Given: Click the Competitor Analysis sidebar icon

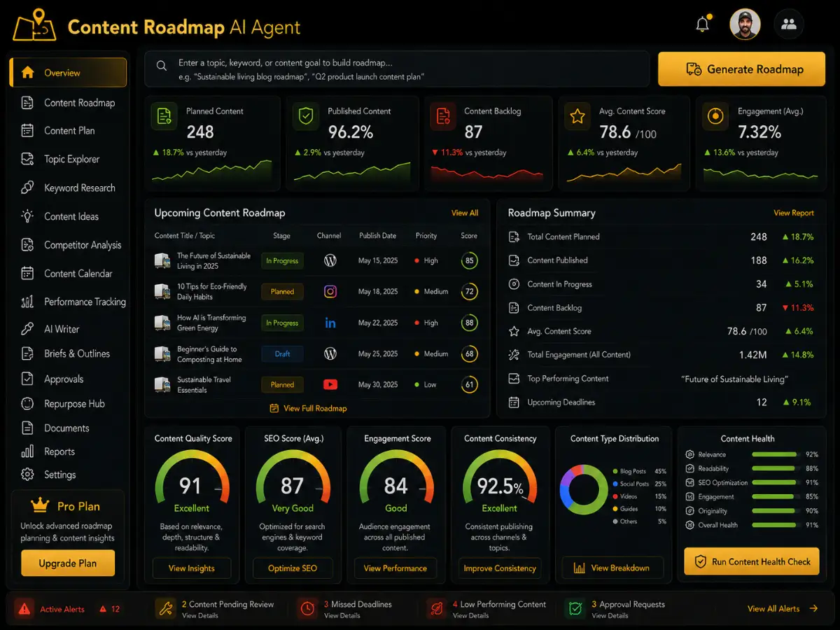Looking at the screenshot, I should 27,245.
